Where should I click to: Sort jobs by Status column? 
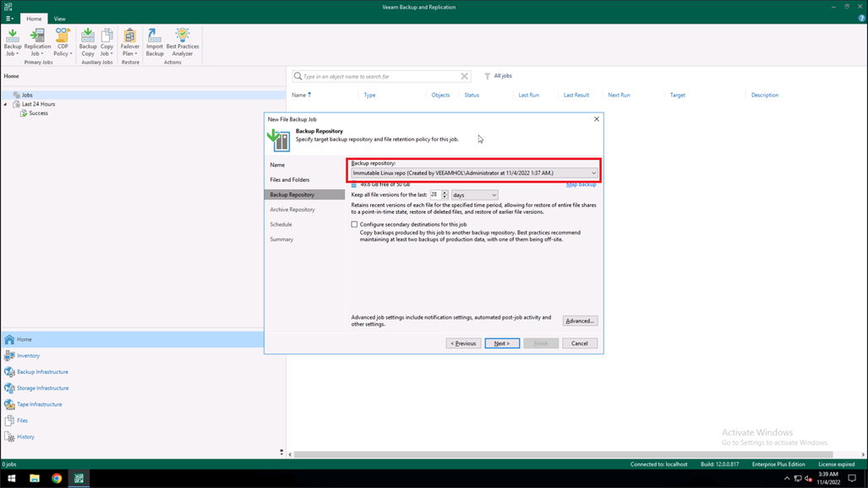(472, 96)
